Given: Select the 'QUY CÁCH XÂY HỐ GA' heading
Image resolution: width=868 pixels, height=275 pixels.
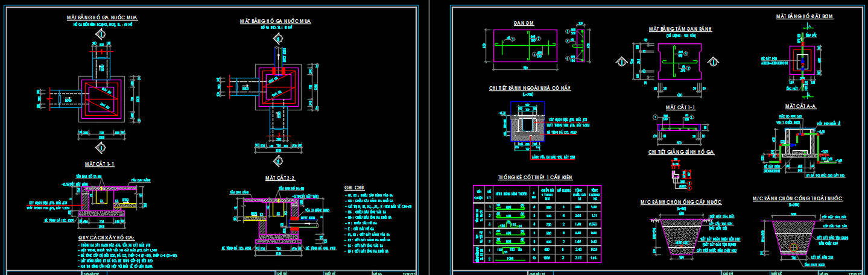Looking at the screenshot, I should tap(106, 238).
